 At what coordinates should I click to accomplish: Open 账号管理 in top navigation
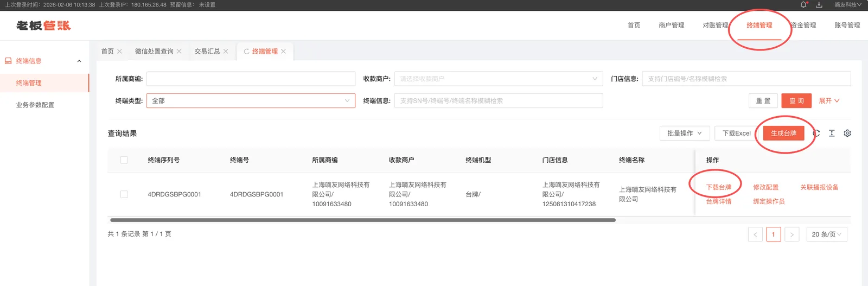(847, 26)
